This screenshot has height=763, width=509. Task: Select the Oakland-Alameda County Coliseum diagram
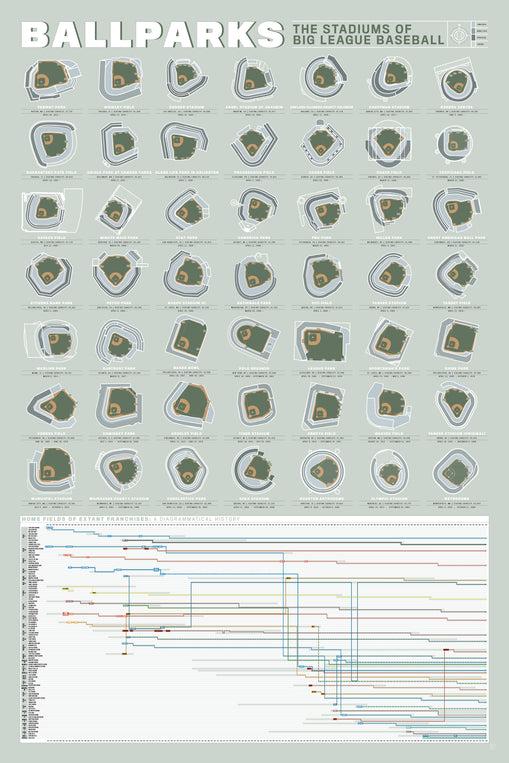pos(322,79)
